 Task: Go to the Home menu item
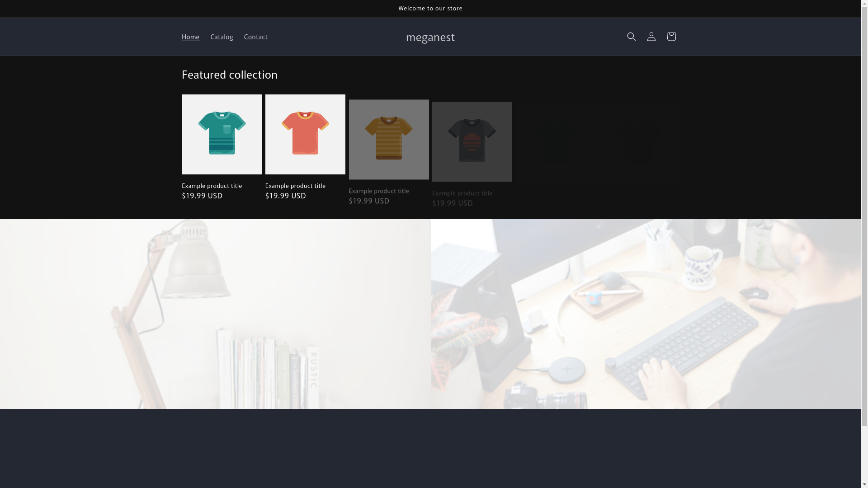pyautogui.click(x=190, y=37)
